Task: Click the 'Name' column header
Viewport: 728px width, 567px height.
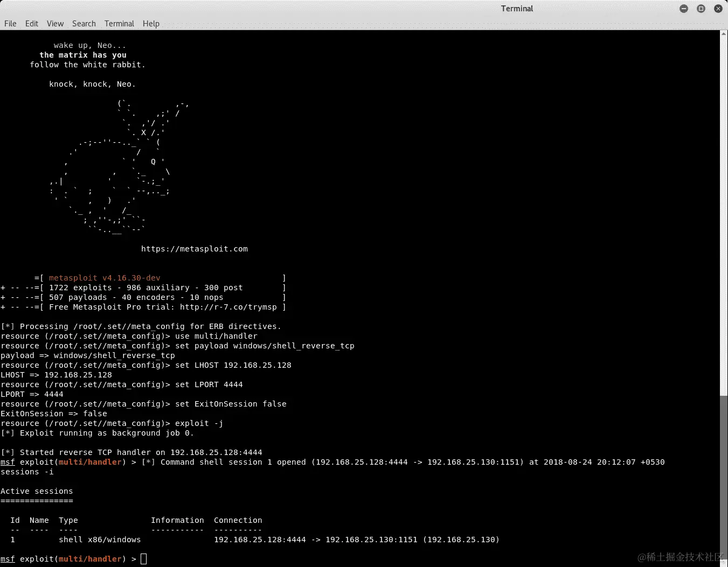Action: 39,520
